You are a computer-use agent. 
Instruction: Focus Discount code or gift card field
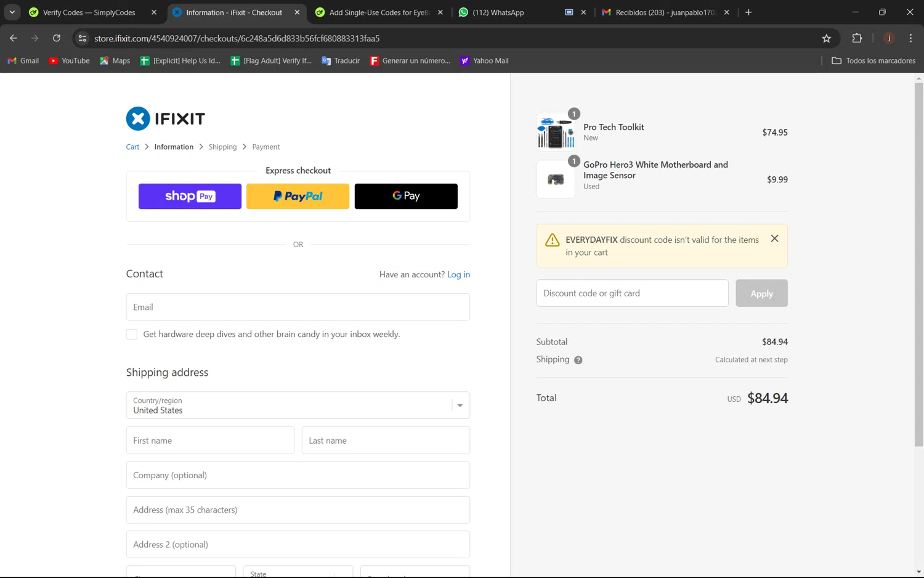tap(632, 293)
